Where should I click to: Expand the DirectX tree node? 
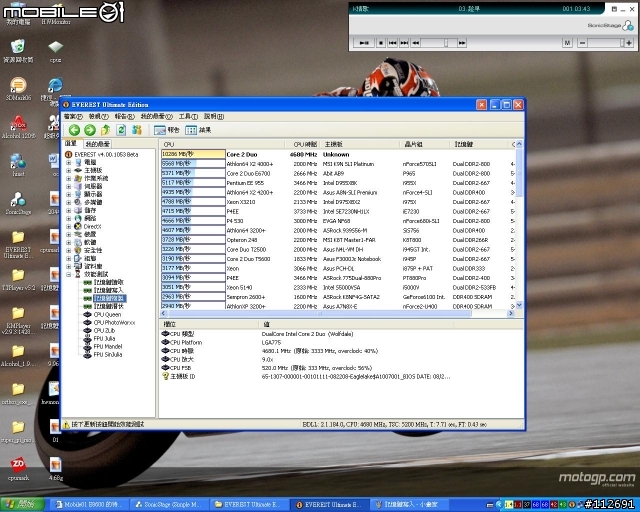tap(69, 226)
